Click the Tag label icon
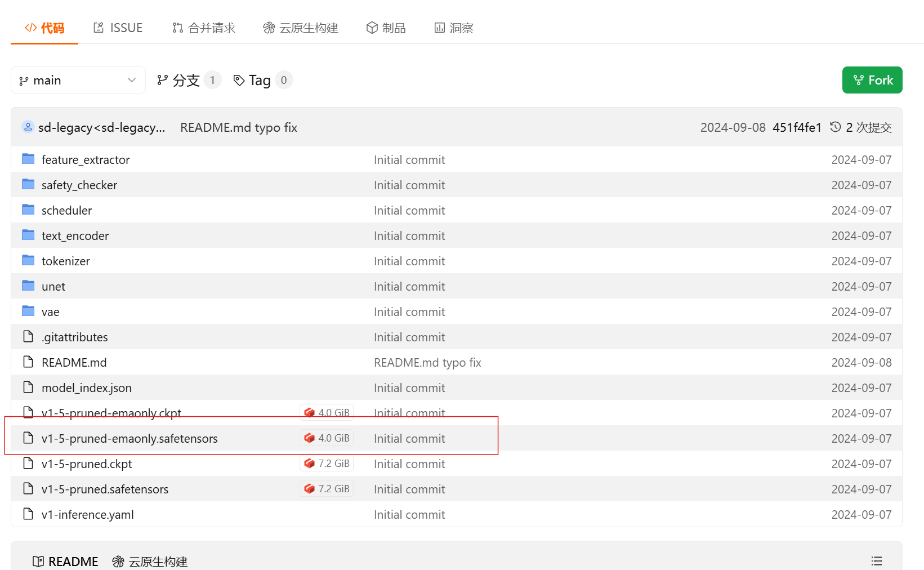The height and width of the screenshot is (570, 924). tap(239, 79)
